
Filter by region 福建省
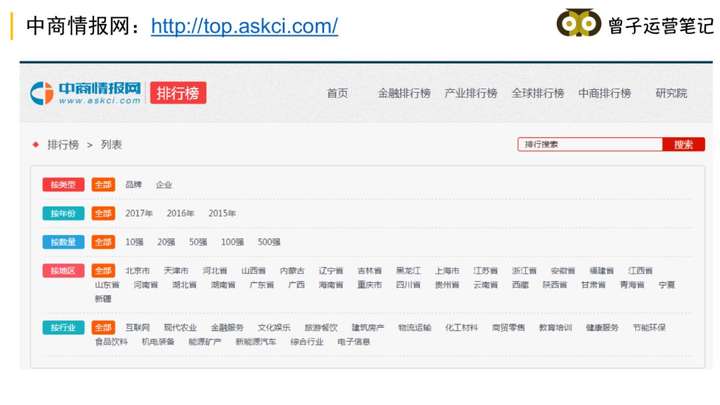pyautogui.click(x=602, y=270)
